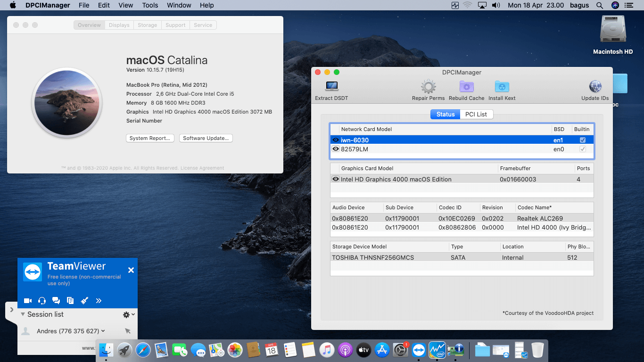
Task: Click Software Update button
Action: pos(206,138)
